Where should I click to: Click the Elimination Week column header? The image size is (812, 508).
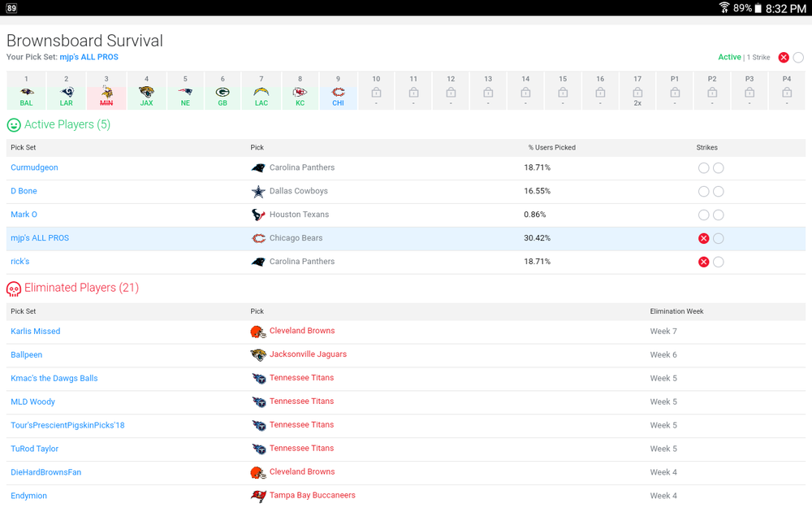[676, 311]
